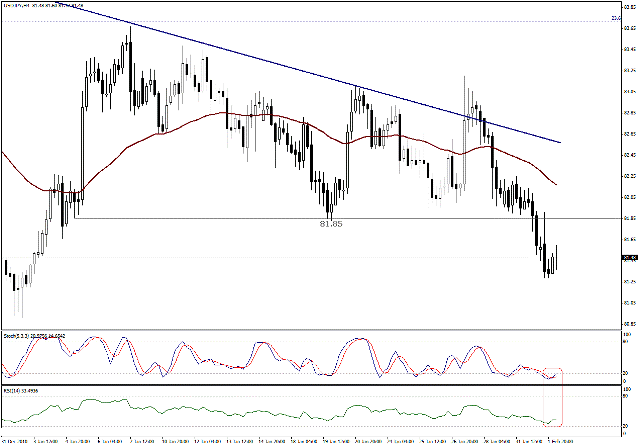Click divider between Stochastic and RSI panels
Screen dimensions: 640x445
[300, 386]
